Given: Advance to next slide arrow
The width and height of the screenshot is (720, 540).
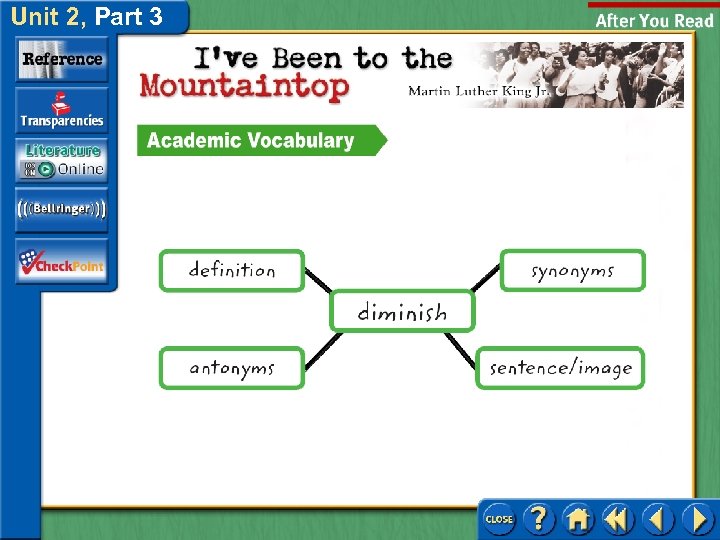Looking at the screenshot, I should pos(698,519).
